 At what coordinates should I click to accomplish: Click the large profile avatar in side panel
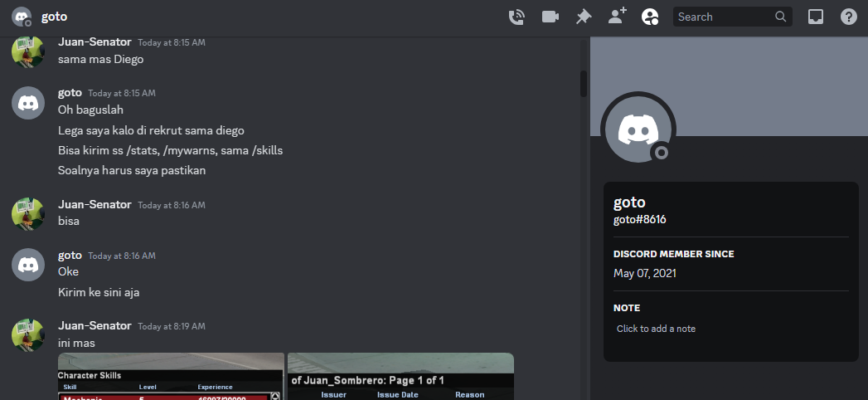tap(638, 129)
